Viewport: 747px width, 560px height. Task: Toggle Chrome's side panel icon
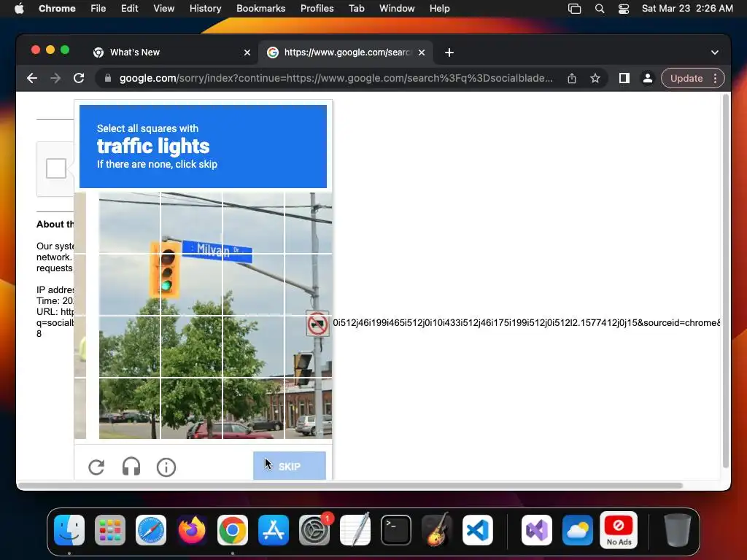(x=624, y=78)
